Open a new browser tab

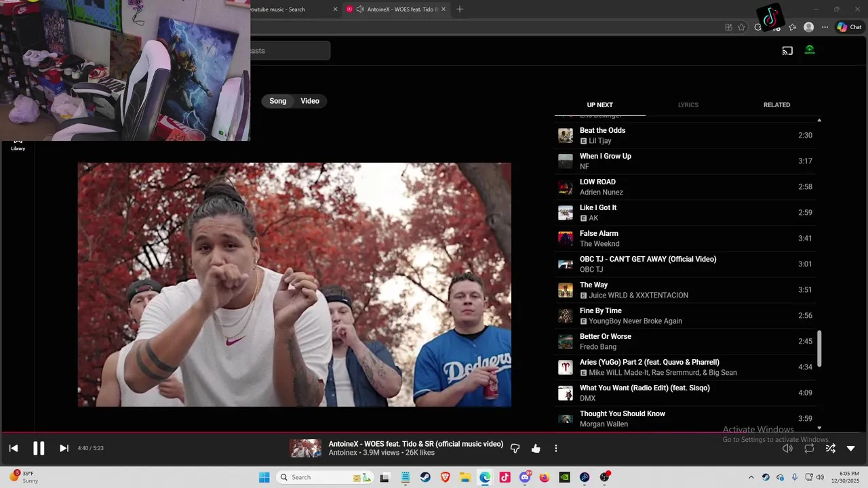(x=460, y=9)
